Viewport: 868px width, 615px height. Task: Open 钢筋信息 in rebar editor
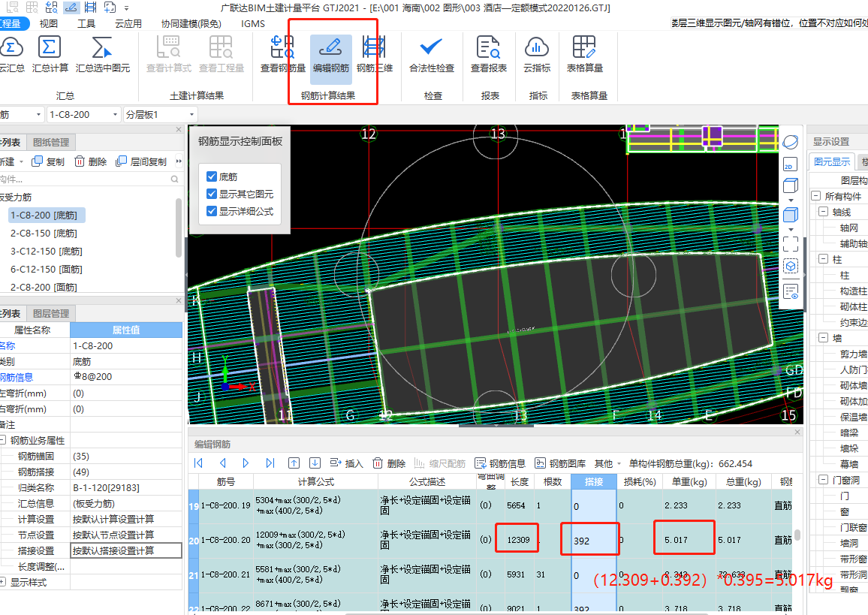tap(500, 463)
